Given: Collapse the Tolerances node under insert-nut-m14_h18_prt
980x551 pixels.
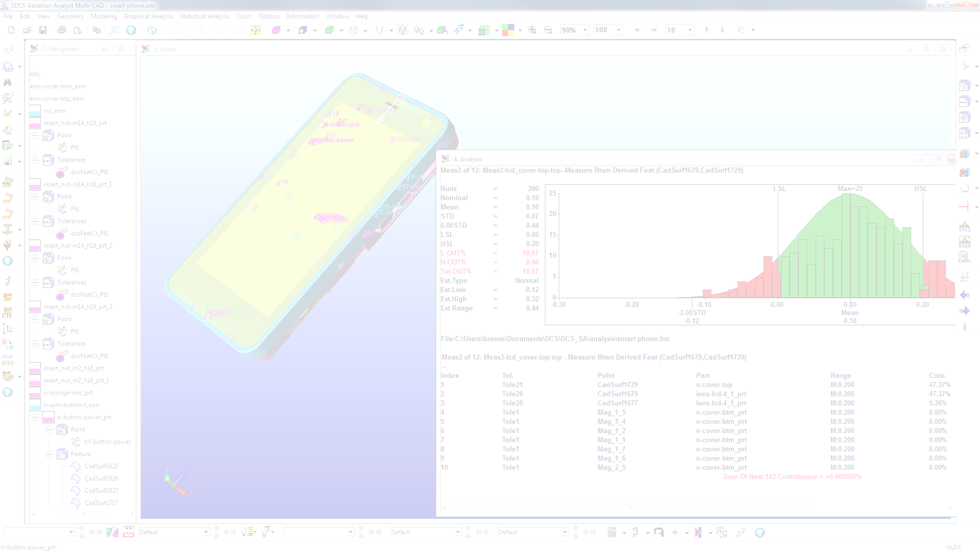Looking at the screenshot, I should click(x=35, y=160).
